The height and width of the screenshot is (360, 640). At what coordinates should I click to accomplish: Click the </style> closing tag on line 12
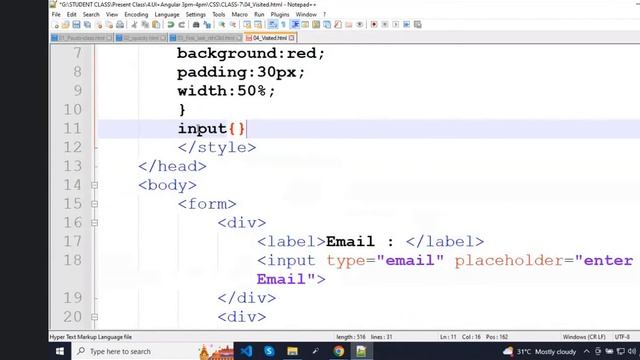(x=217, y=147)
